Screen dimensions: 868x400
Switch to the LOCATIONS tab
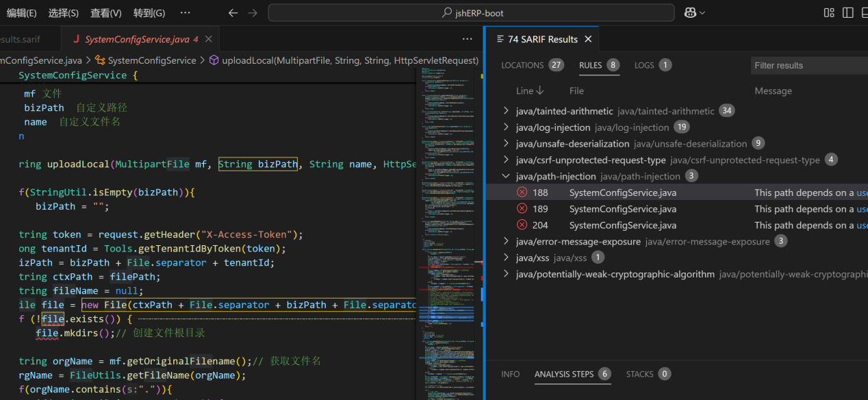[x=522, y=65]
